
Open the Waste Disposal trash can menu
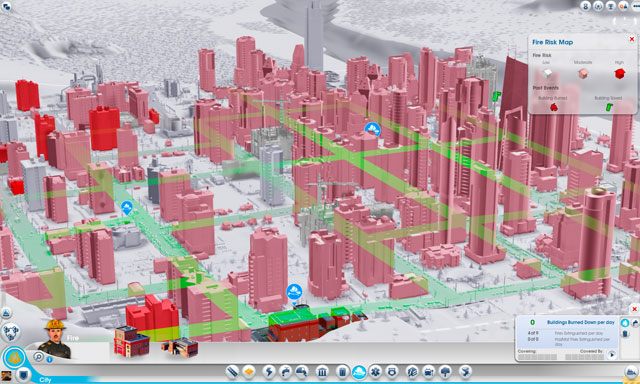[342, 371]
